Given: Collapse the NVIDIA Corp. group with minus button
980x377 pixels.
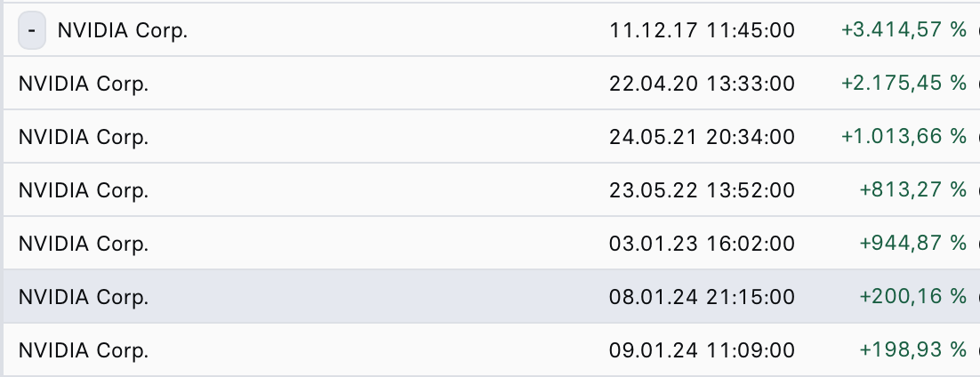Looking at the screenshot, I should (x=32, y=30).
